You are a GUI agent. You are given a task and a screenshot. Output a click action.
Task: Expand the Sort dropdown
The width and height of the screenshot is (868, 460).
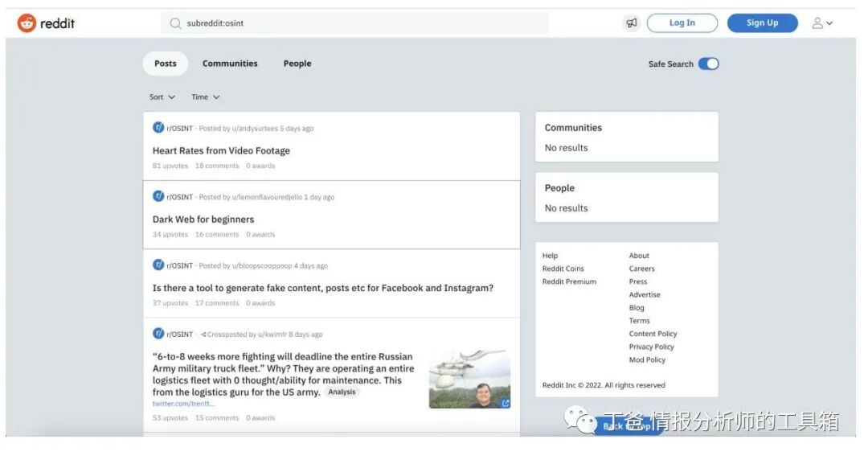[x=162, y=97]
